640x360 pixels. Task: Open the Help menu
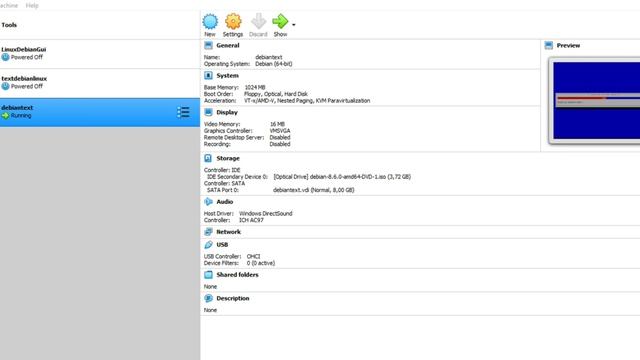(x=32, y=5)
